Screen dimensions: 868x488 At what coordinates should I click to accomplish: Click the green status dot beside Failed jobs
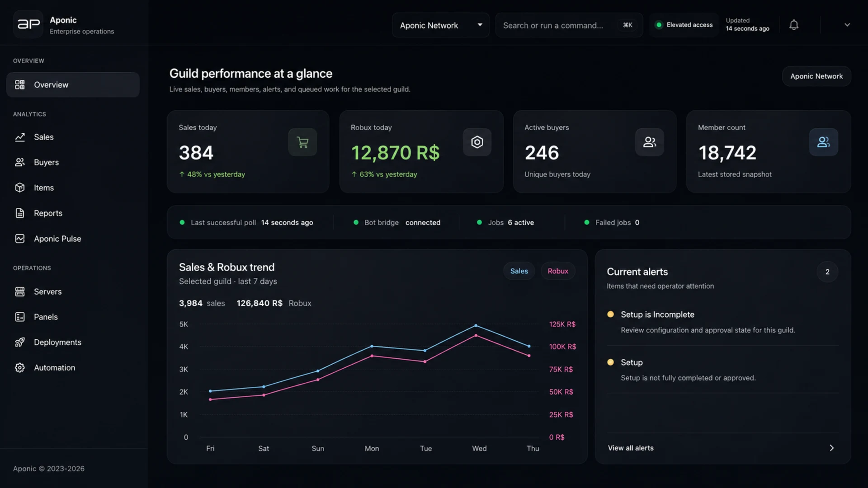[x=587, y=222]
